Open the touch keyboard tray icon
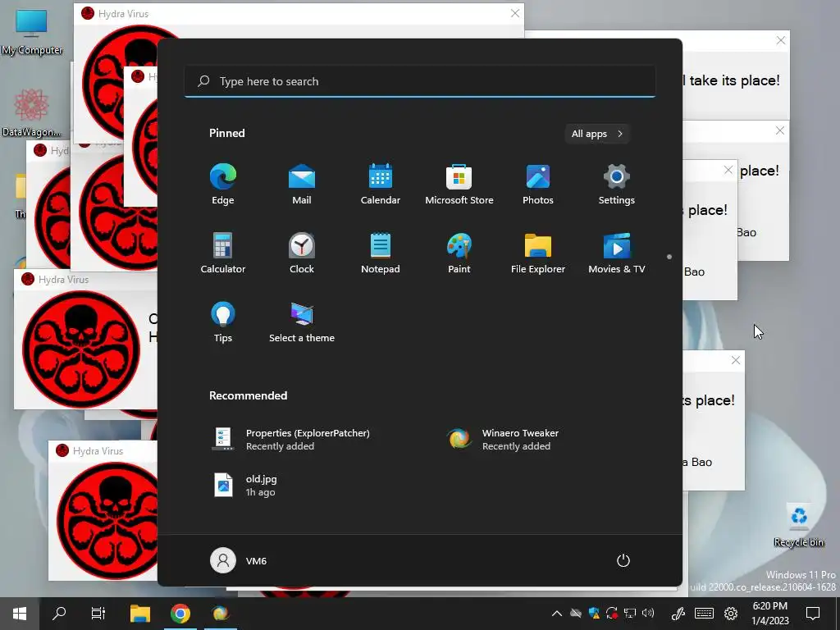This screenshot has height=630, width=840. pos(704,614)
